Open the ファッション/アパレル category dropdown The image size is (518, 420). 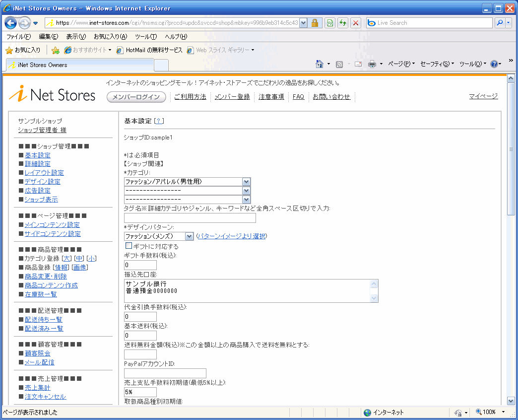tap(246, 182)
